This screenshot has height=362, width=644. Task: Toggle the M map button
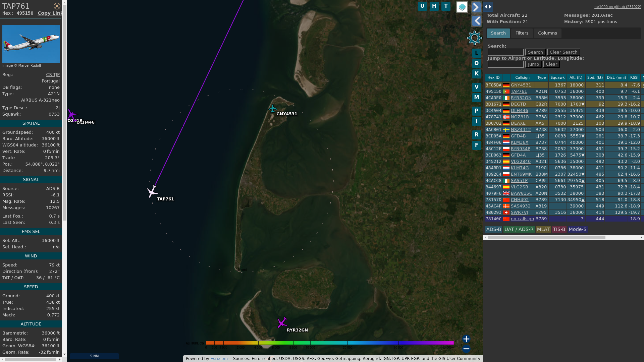pyautogui.click(x=476, y=98)
